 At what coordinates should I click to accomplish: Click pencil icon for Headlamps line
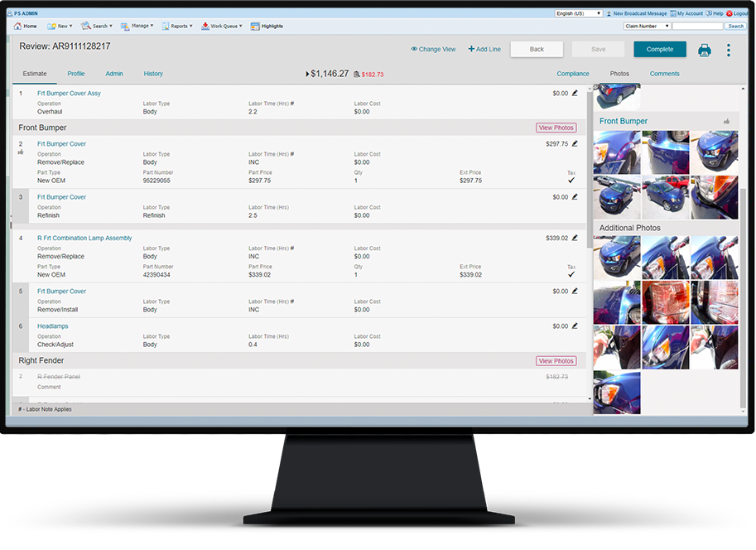[x=575, y=326]
